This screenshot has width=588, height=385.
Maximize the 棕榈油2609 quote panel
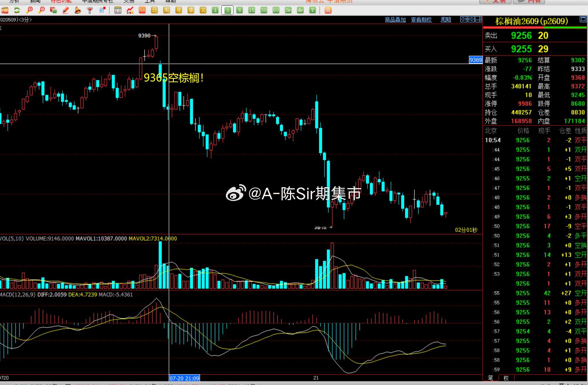583,19
